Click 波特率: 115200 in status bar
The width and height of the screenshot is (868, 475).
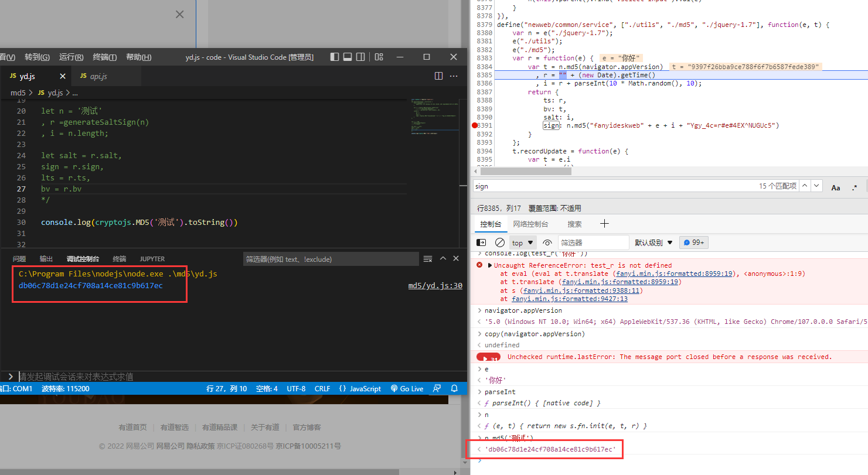[66, 388]
